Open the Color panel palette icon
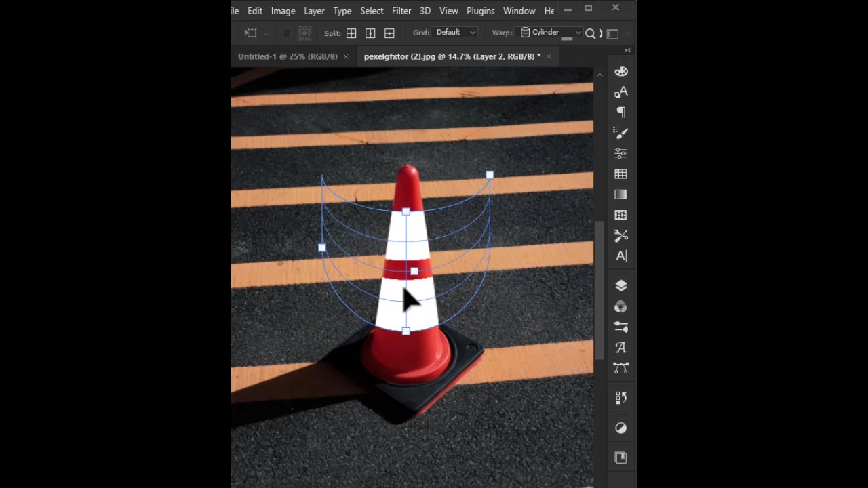The height and width of the screenshot is (488, 868). (621, 72)
